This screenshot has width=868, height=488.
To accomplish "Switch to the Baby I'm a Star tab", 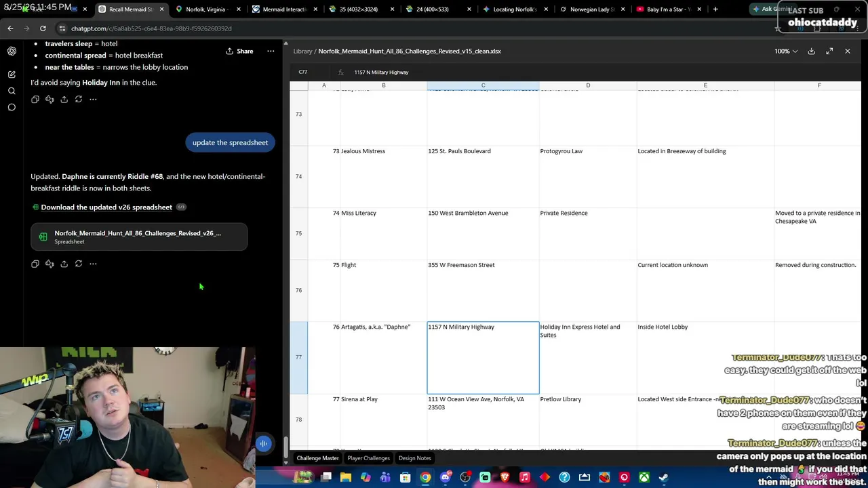I will 669,9.
